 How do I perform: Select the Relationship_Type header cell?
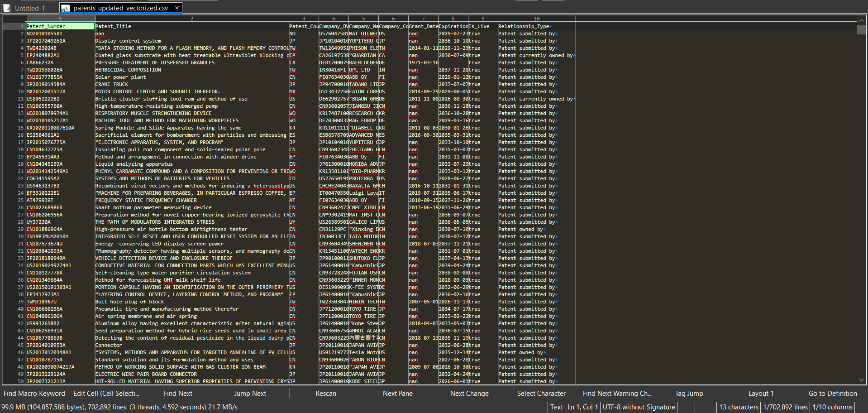point(537,26)
